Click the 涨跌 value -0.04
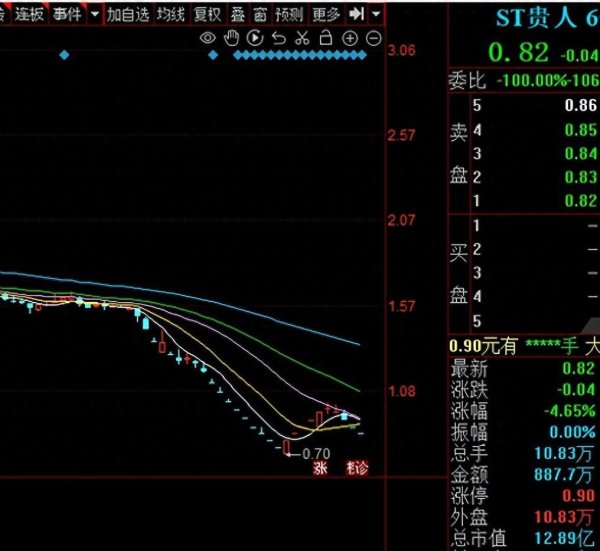 point(576,390)
